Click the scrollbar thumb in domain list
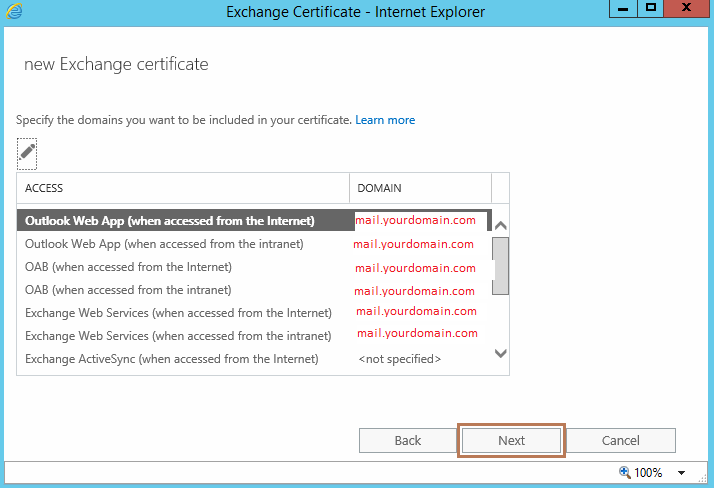Image resolution: width=714 pixels, height=488 pixels. tap(500, 266)
